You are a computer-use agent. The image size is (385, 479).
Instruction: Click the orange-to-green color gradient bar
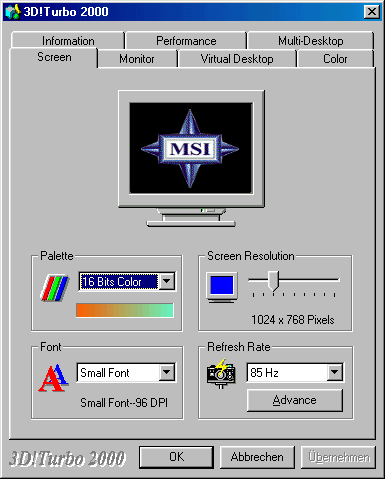point(125,310)
